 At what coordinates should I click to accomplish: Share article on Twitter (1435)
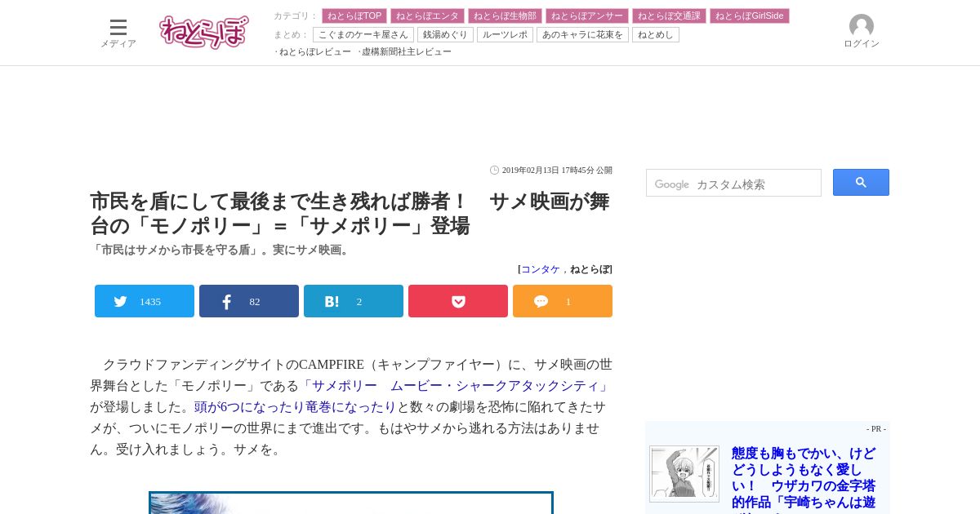point(145,301)
